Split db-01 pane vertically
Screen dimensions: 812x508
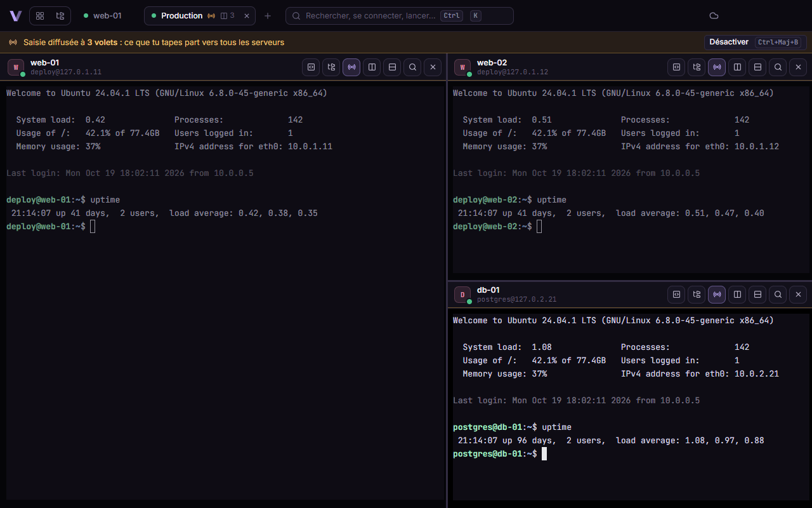coord(737,294)
